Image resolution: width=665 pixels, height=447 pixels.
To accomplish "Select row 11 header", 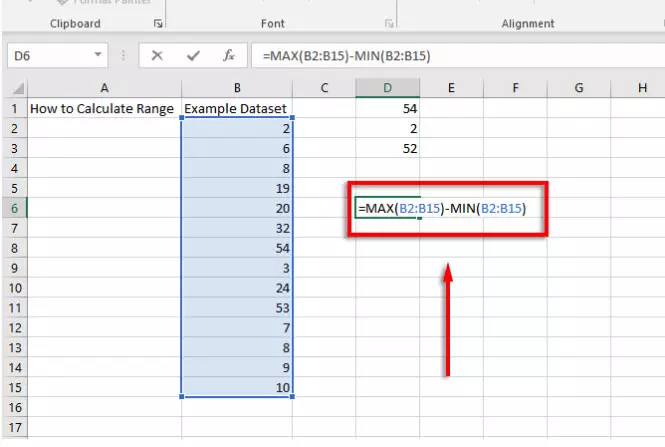I will click(15, 308).
